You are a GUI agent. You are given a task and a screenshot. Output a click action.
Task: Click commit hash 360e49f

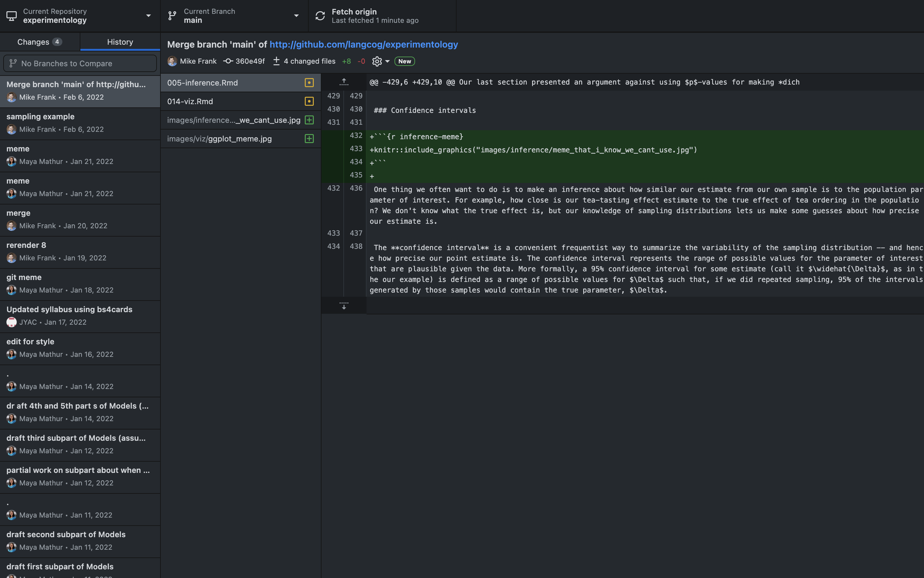250,61
